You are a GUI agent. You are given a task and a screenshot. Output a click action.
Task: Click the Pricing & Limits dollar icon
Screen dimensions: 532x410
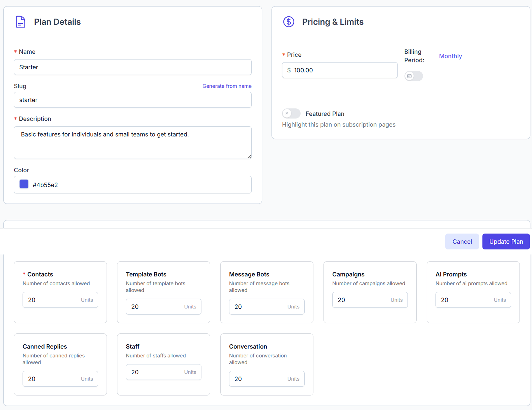tap(288, 22)
